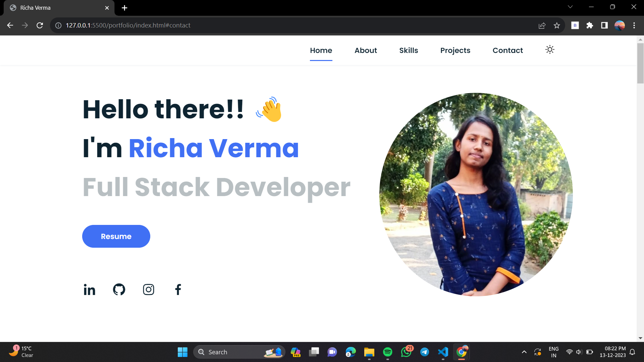Open the GitHub profile icon
Image resolution: width=644 pixels, height=362 pixels.
(119, 290)
